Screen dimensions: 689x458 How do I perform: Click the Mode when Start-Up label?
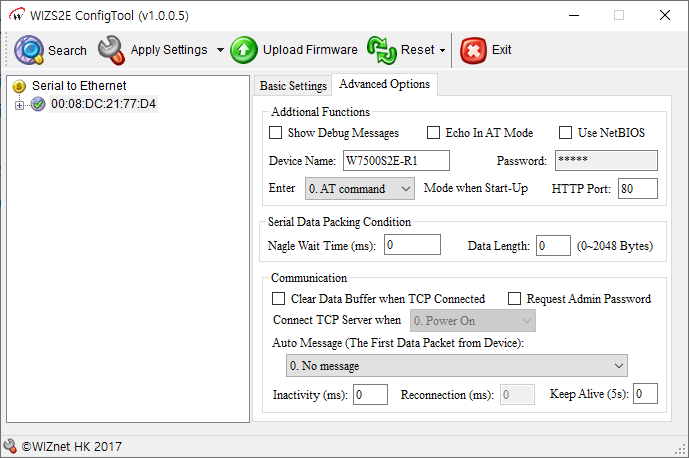[x=475, y=188]
